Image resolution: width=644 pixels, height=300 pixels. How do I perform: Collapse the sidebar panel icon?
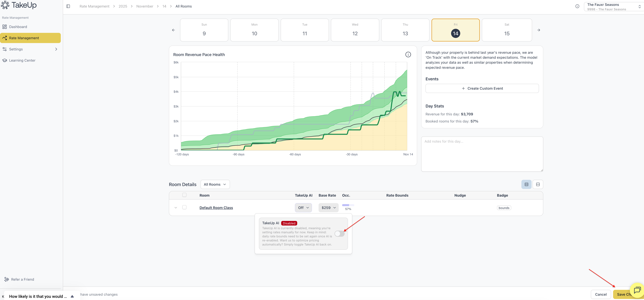pos(68,6)
